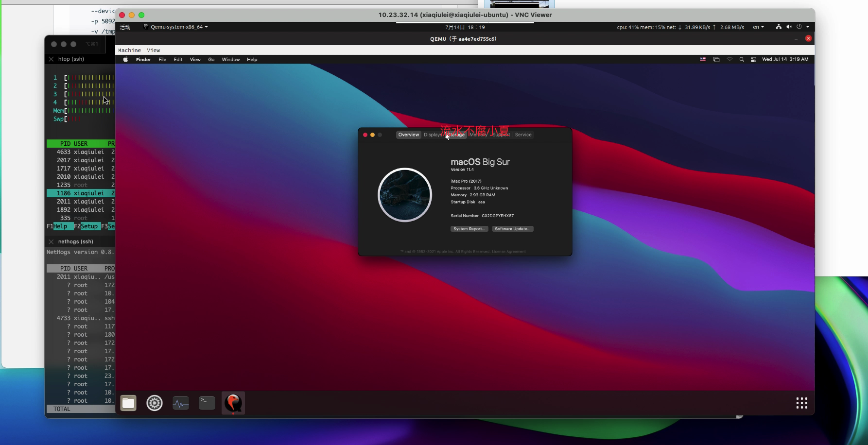The height and width of the screenshot is (445, 868).
Task: Open the Window menu in Finder
Action: [x=231, y=59]
